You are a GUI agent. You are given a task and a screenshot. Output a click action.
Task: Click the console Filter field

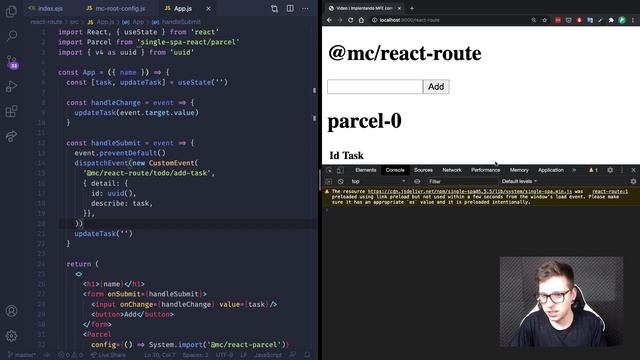point(462,182)
